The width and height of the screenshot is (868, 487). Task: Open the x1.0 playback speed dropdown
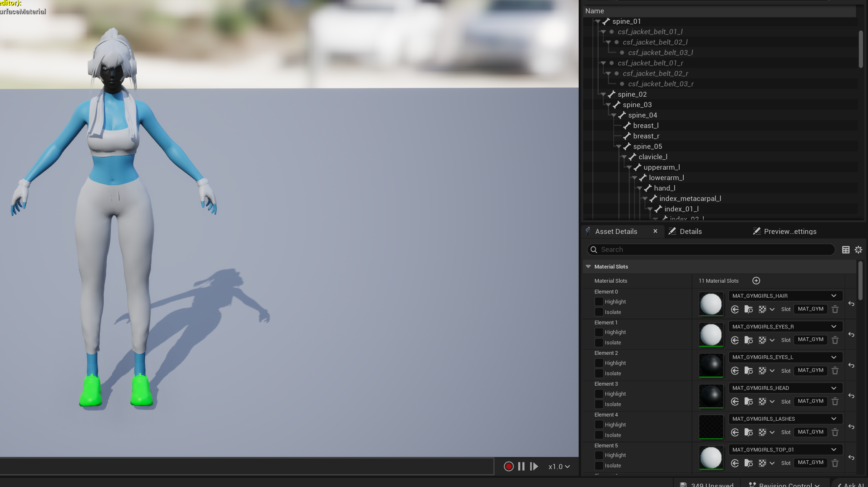pyautogui.click(x=559, y=467)
